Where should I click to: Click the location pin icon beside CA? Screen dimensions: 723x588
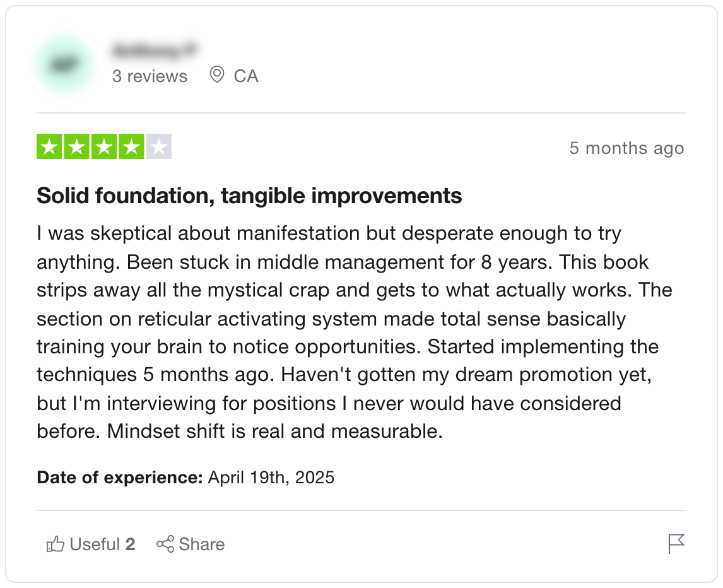point(217,76)
